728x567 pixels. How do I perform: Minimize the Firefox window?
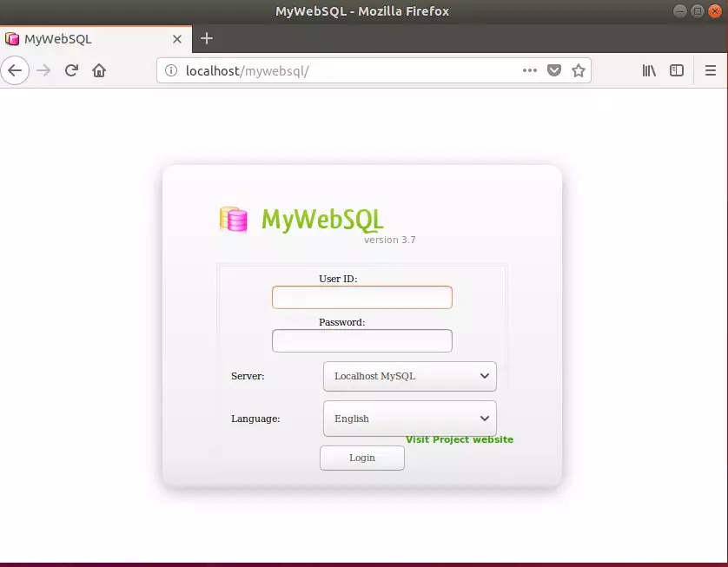[679, 11]
